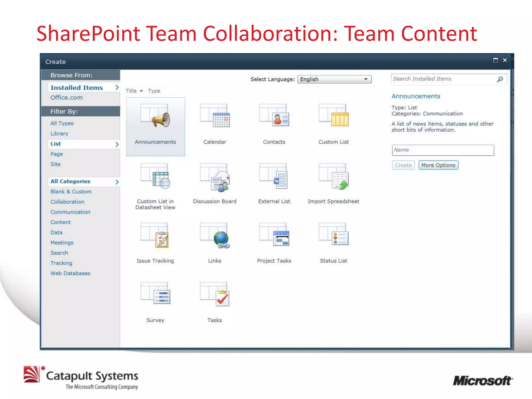Sort items by Type
The height and width of the screenshot is (399, 532).
[x=154, y=91]
